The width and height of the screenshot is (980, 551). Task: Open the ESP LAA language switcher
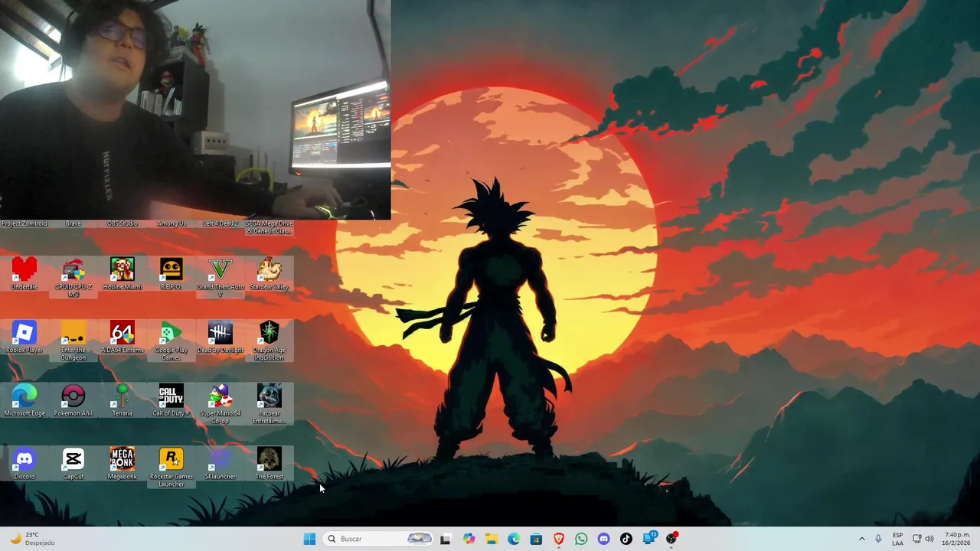[x=897, y=539]
